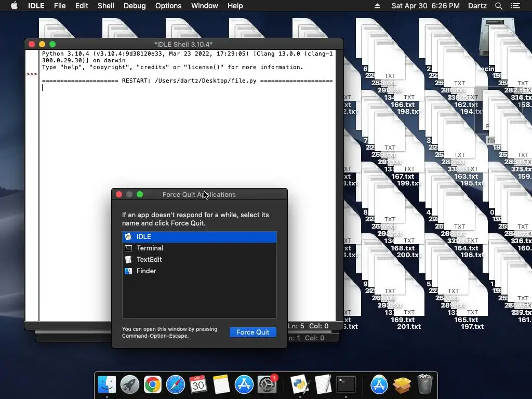The height and width of the screenshot is (399, 532).
Task: Open Terminal from the Dock
Action: click(345, 384)
